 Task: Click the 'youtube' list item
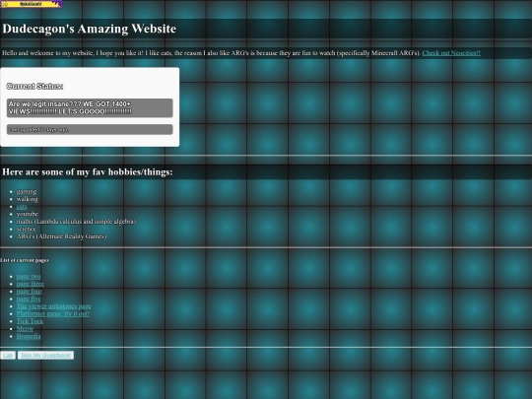click(x=28, y=214)
